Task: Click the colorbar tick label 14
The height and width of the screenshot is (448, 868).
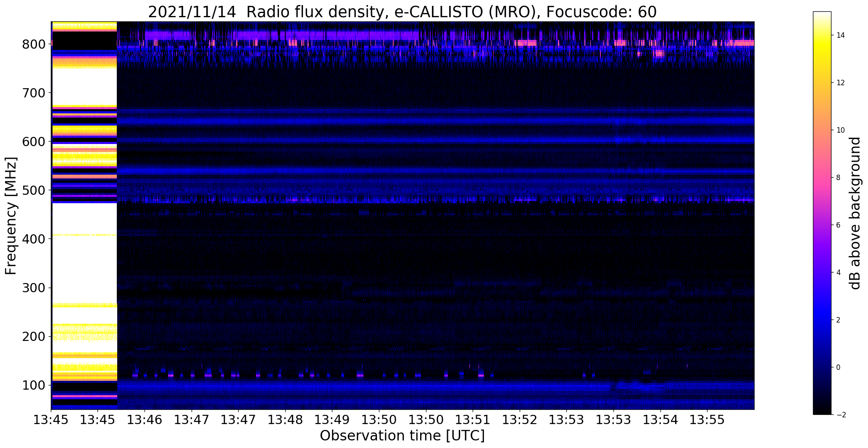Action: (x=841, y=35)
